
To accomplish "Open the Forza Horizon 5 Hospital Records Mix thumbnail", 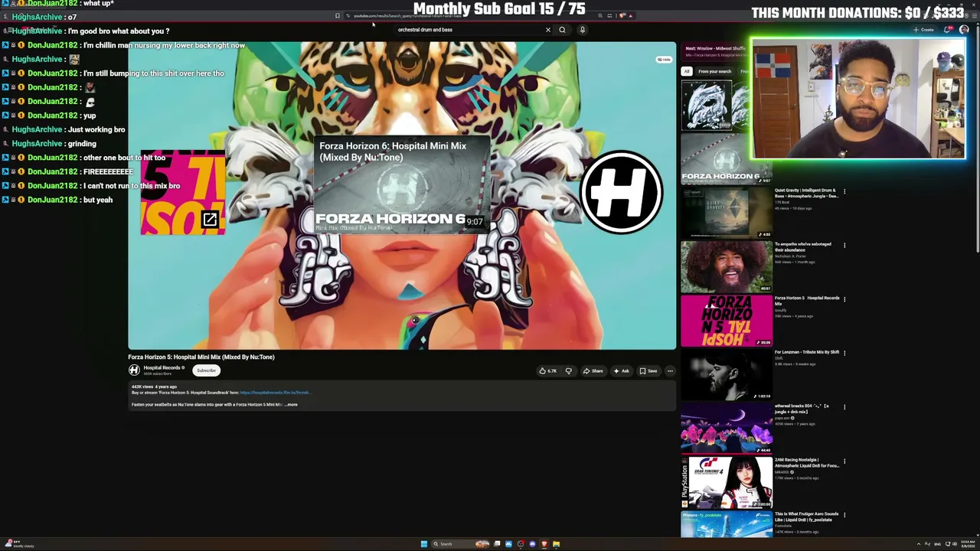I will point(727,321).
